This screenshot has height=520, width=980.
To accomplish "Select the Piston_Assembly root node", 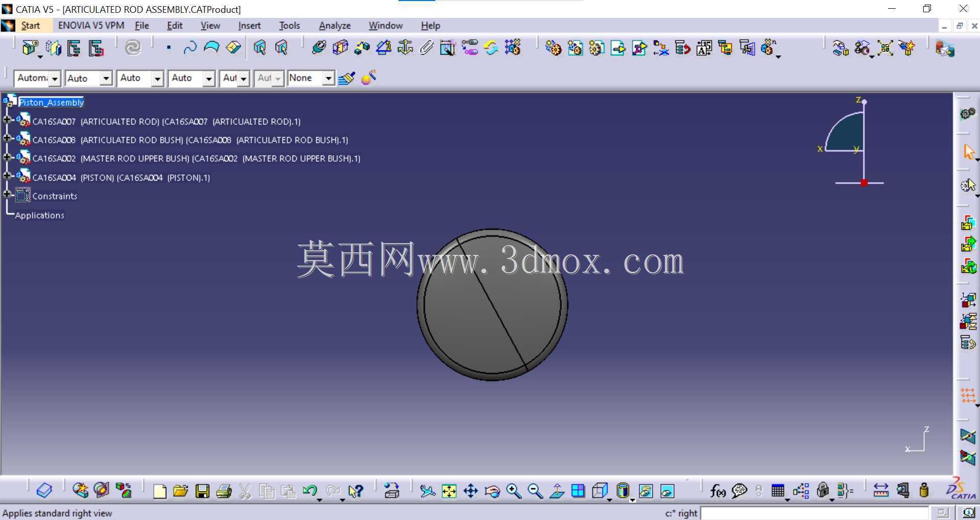I will point(51,102).
